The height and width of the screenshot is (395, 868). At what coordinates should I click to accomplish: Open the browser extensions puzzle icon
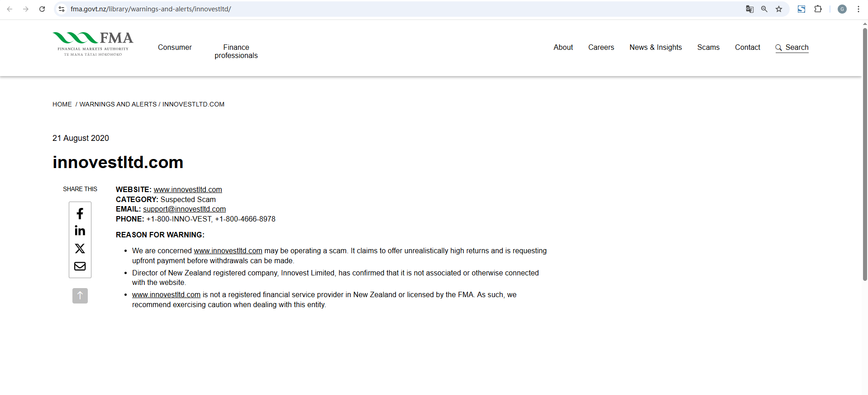(818, 9)
